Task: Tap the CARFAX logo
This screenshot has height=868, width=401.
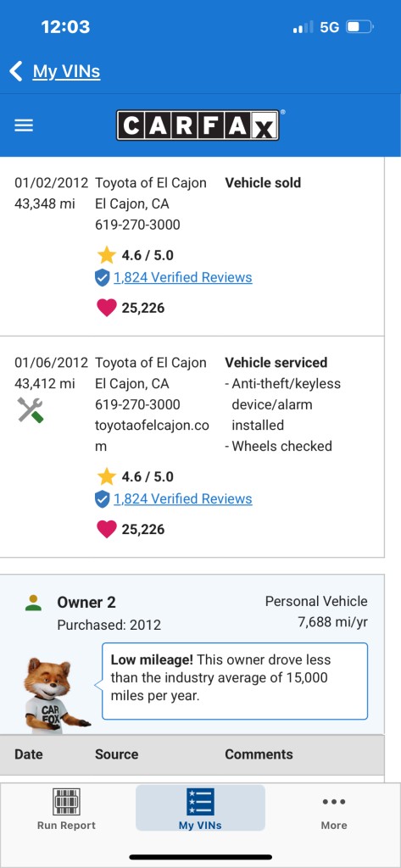Action: point(198,125)
